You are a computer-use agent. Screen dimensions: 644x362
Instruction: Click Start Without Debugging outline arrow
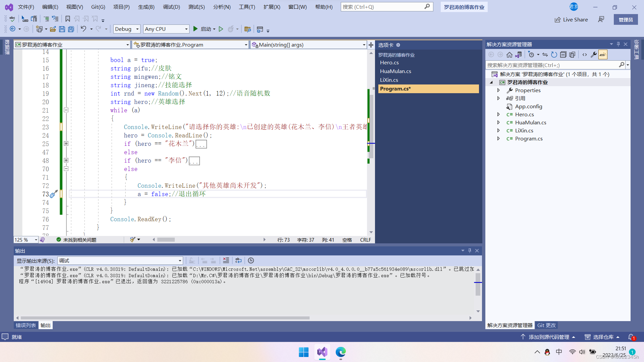221,29
